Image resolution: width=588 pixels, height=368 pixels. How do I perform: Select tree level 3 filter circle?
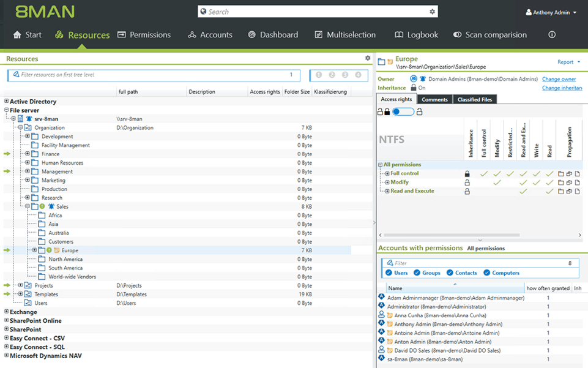(345, 75)
